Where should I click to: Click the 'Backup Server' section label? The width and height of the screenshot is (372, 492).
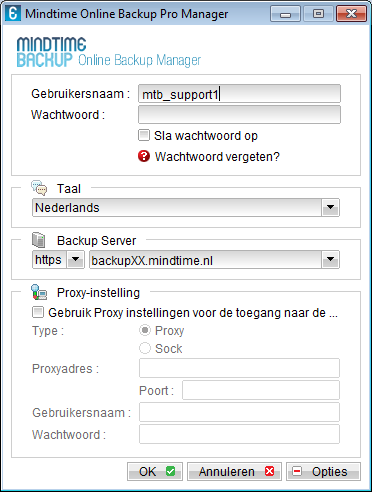tap(97, 240)
